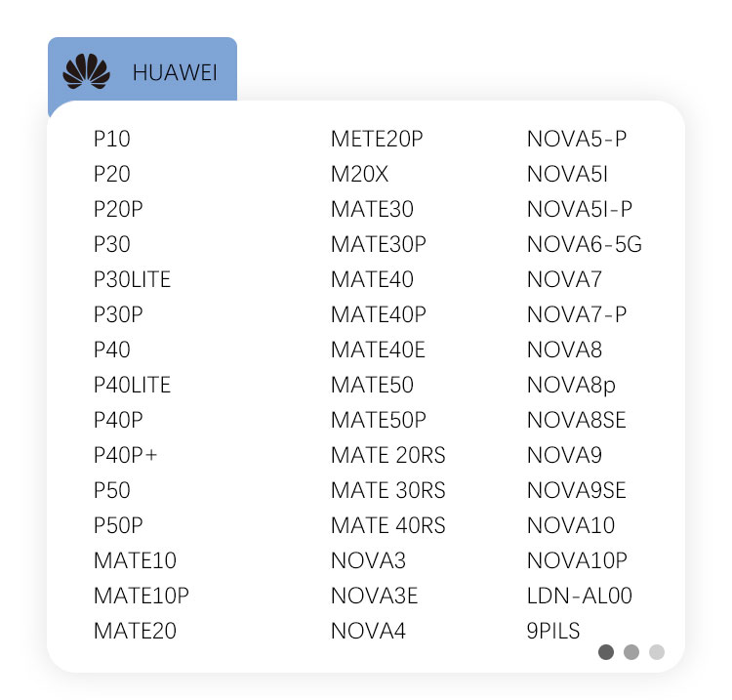Choose P30LITE from the list
The width and height of the screenshot is (732, 700).
(x=132, y=280)
